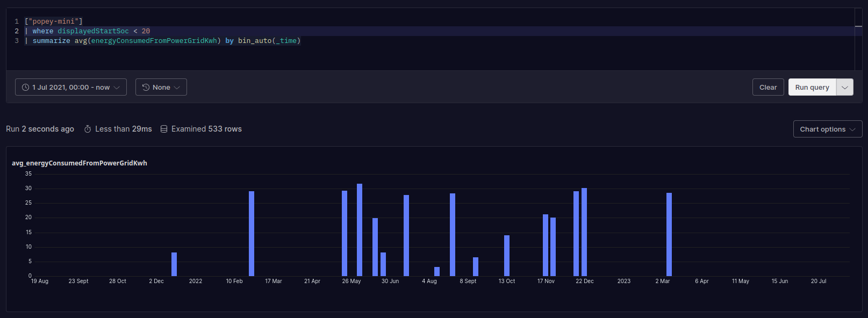Click the 'Less than 29ms' text
Screen dimensions: 868x318
(124, 129)
